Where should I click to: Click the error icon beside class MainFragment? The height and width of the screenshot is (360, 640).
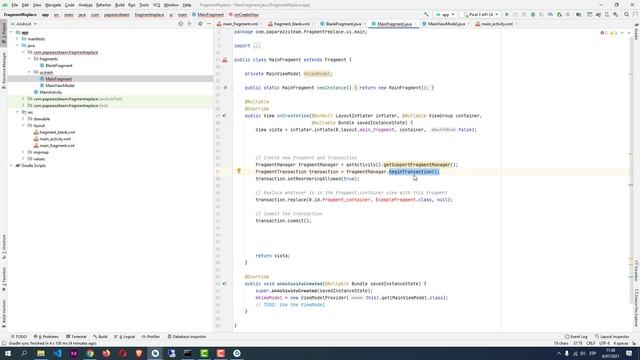tap(224, 60)
